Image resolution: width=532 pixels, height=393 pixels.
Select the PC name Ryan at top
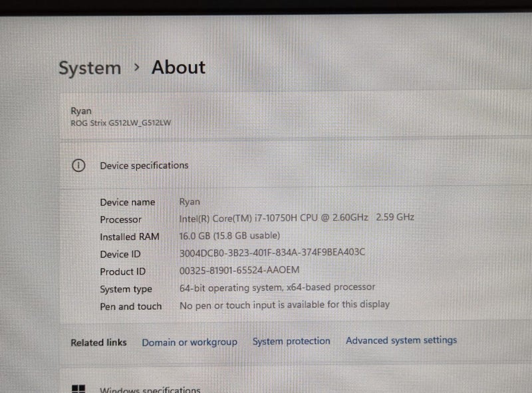[x=81, y=111]
